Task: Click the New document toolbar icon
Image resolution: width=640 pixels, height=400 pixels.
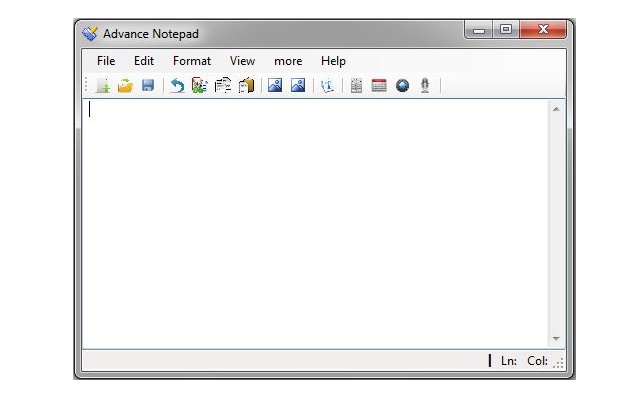Action: click(x=102, y=86)
